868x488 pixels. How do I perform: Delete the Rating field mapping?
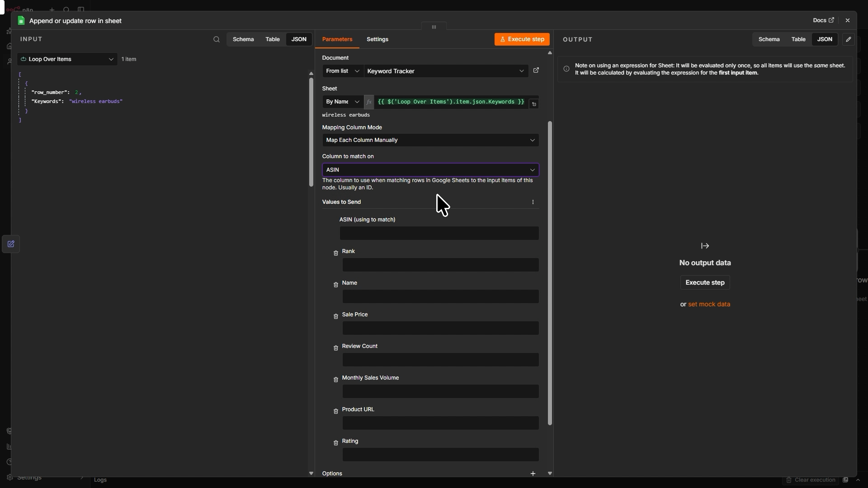pyautogui.click(x=336, y=443)
